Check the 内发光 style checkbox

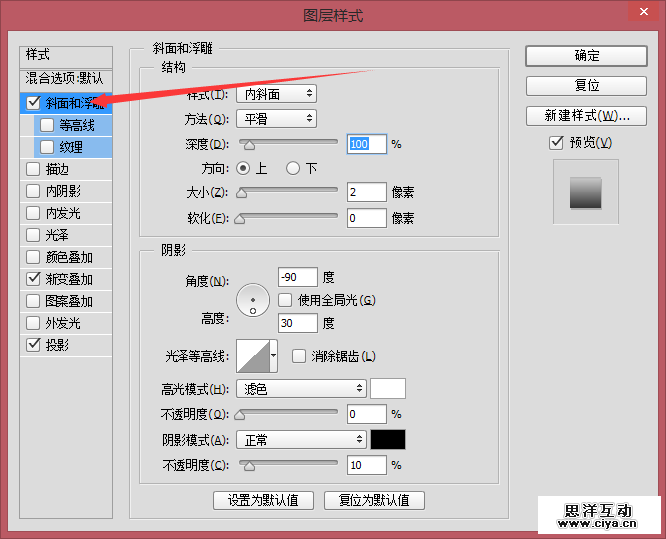tap(33, 213)
